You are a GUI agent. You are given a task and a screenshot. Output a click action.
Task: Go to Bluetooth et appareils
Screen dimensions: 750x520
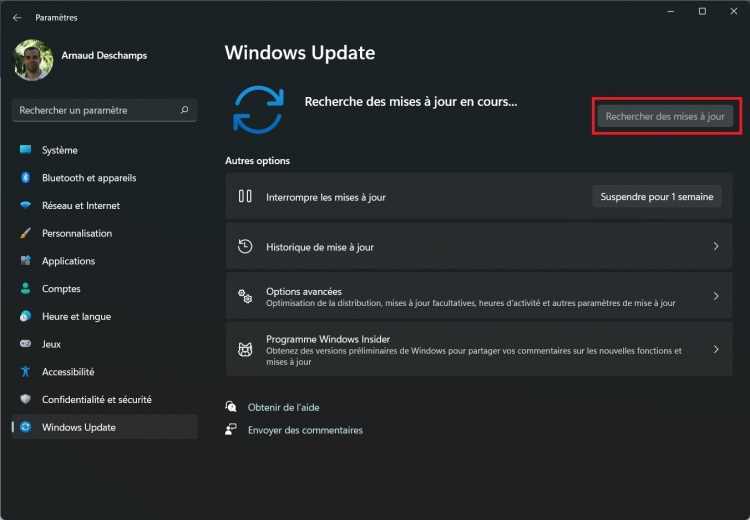pyautogui.click(x=89, y=178)
